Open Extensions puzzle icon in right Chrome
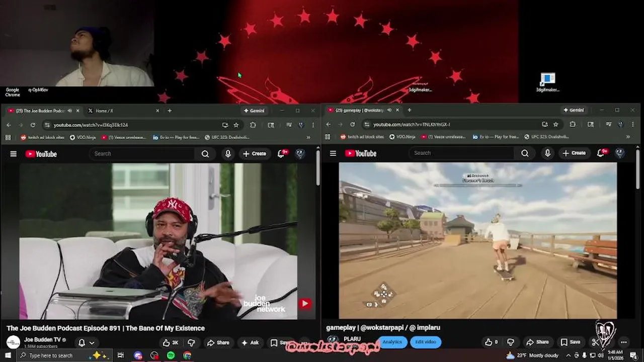Viewport: 644px width, 362px height. (x=573, y=124)
